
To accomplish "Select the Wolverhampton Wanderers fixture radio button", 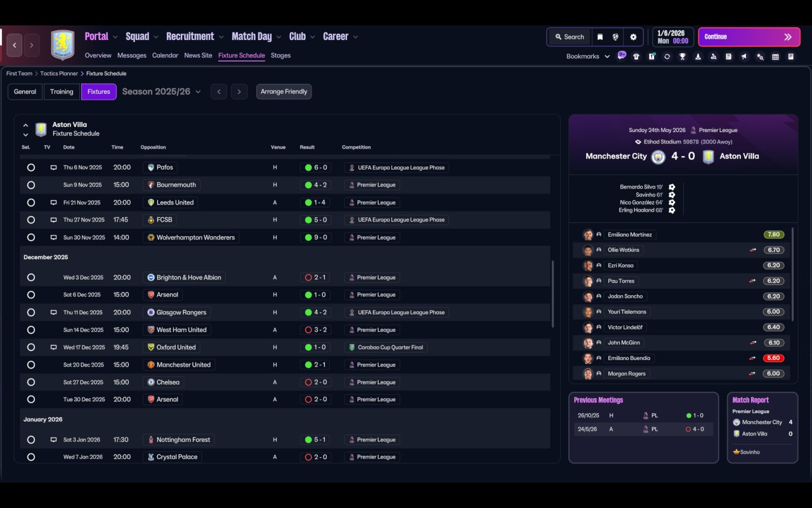I will (31, 237).
